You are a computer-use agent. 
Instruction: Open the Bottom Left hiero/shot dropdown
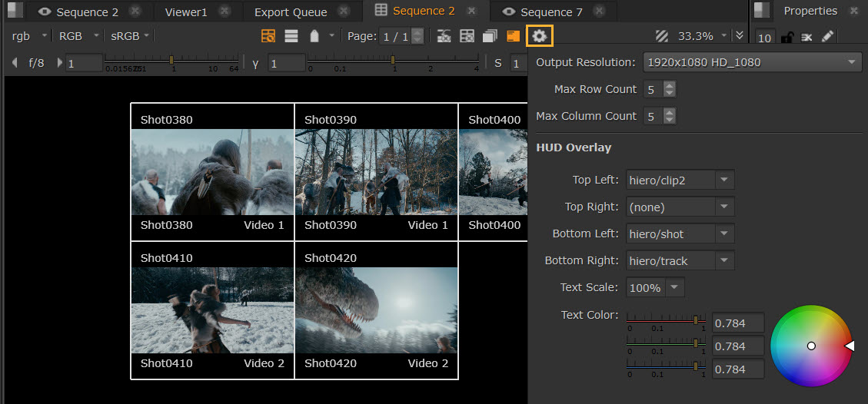[680, 233]
